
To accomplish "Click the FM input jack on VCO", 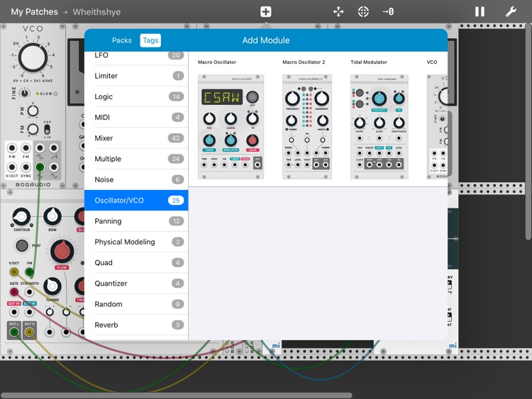I will point(26,148).
